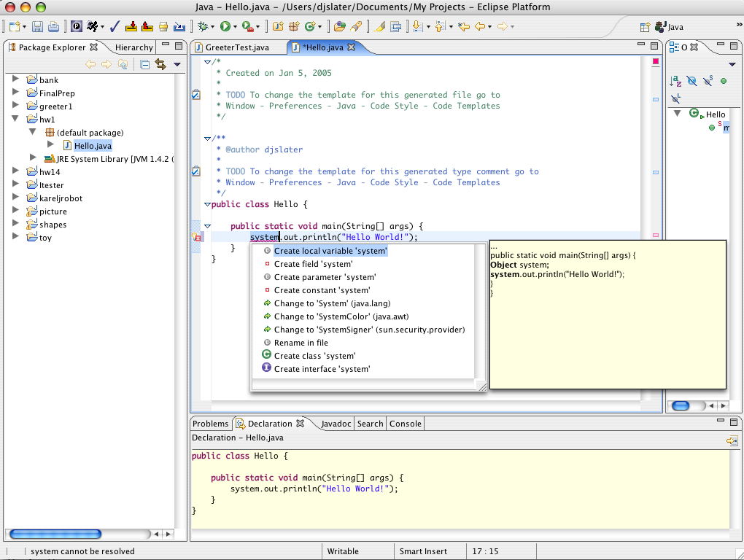The height and width of the screenshot is (560, 744).
Task: Click Package Explorer horizontal scrollbar thumb
Action: (x=55, y=534)
